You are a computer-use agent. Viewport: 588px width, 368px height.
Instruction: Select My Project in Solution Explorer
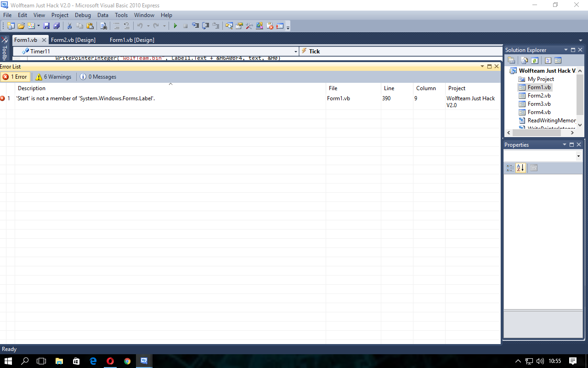(x=541, y=79)
